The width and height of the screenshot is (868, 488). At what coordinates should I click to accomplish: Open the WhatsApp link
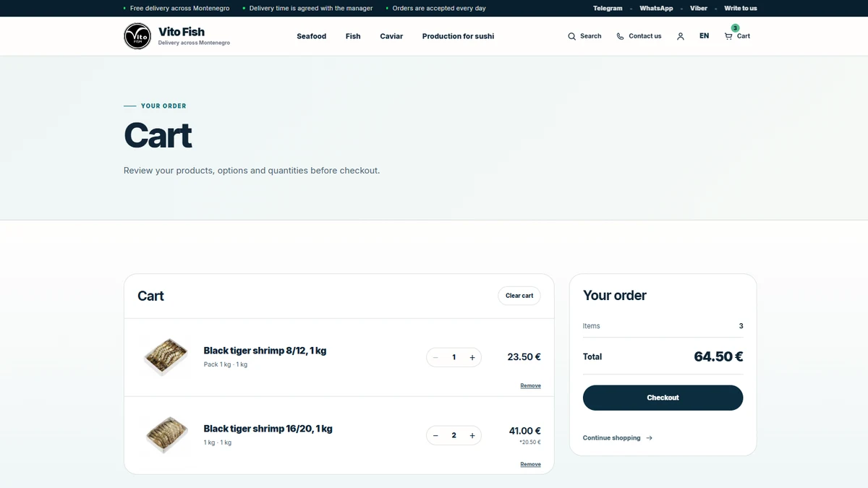pyautogui.click(x=656, y=9)
